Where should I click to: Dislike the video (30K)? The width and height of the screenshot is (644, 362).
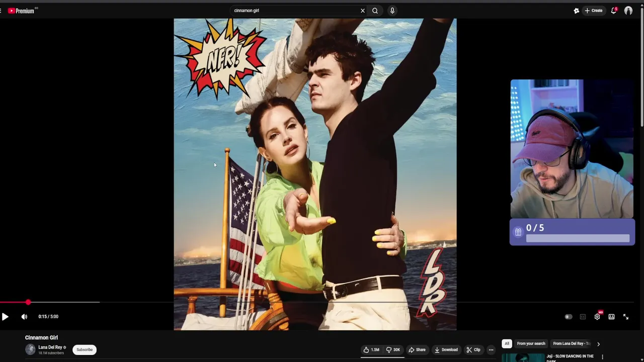[x=393, y=350]
